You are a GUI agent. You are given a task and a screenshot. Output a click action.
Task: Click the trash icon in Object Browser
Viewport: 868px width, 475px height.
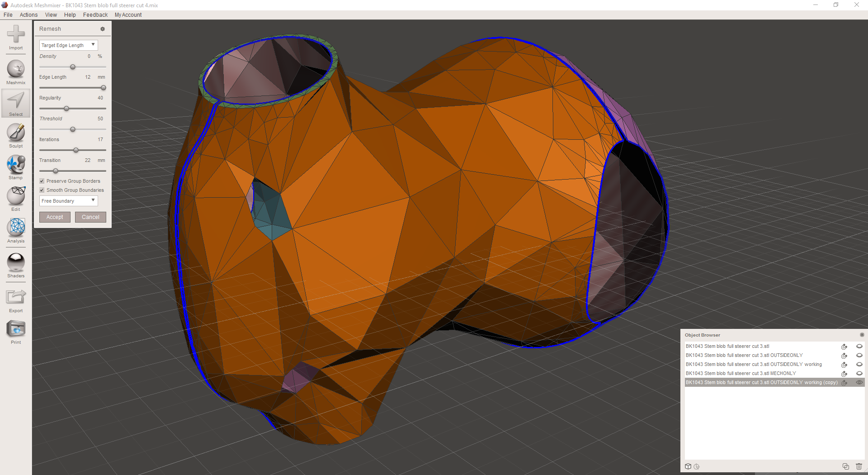click(859, 466)
